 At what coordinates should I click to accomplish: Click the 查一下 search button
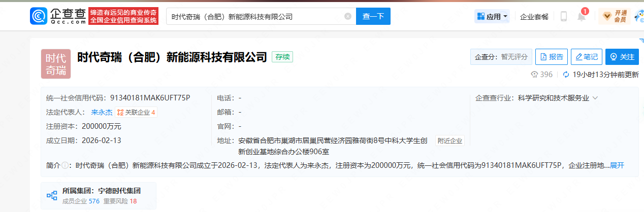[x=373, y=16]
